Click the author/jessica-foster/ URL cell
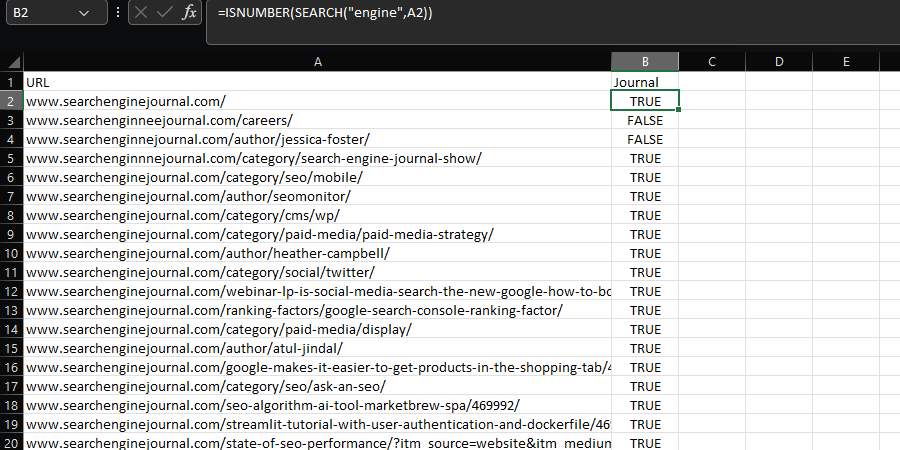 pos(317,139)
